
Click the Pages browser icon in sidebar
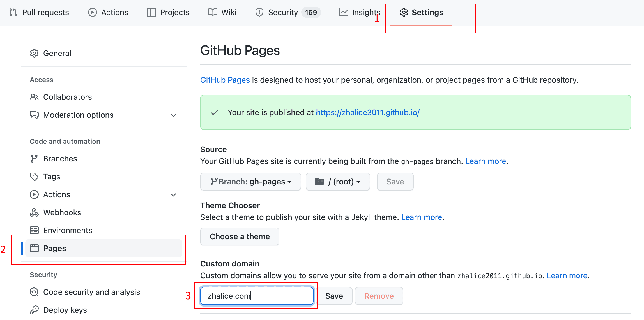[34, 248]
